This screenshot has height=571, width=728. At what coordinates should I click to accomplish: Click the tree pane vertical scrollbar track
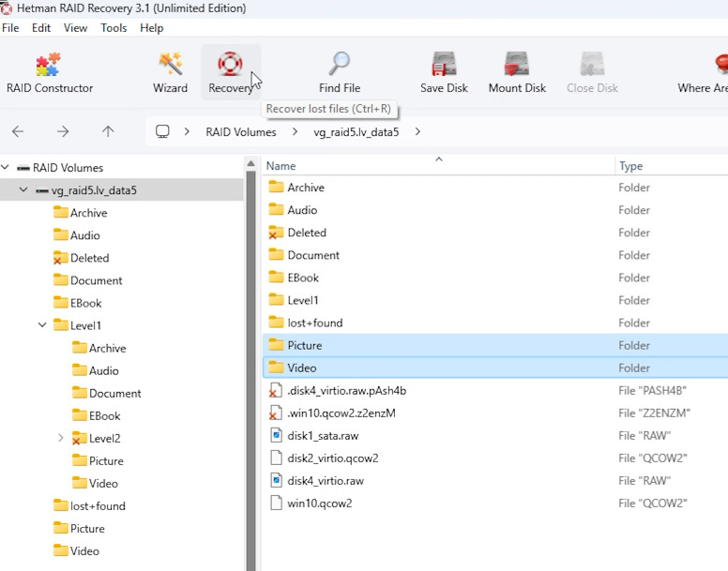coord(250,371)
